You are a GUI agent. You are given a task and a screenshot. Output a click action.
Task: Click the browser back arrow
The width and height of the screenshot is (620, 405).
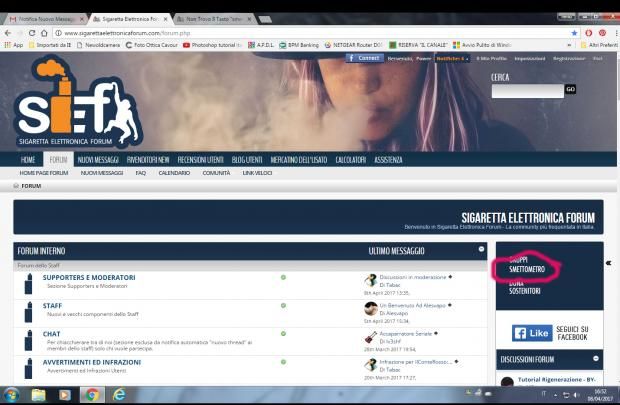pos(8,33)
